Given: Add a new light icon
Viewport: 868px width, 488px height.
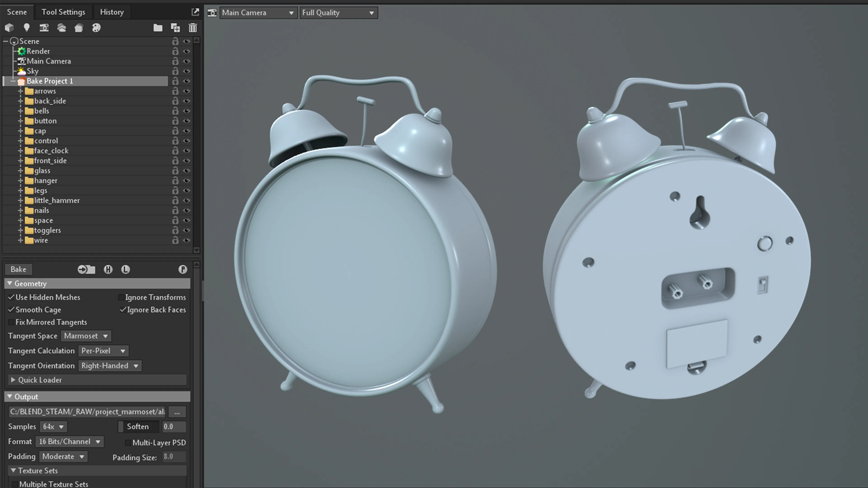Looking at the screenshot, I should point(27,28).
